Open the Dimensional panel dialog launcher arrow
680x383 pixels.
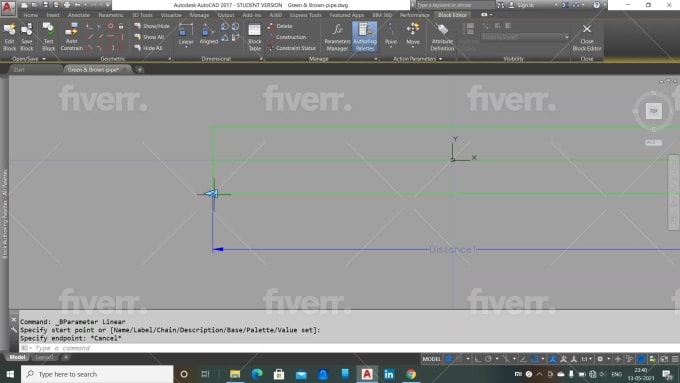262,59
